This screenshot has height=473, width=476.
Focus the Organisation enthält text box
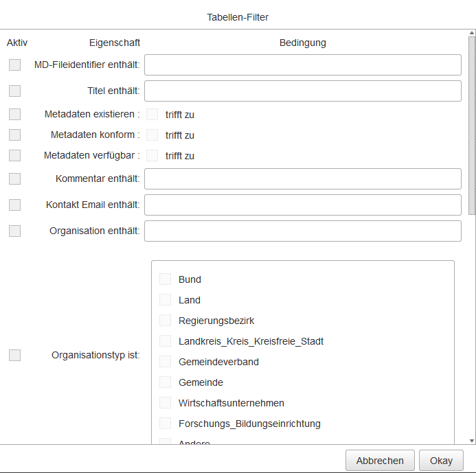302,231
